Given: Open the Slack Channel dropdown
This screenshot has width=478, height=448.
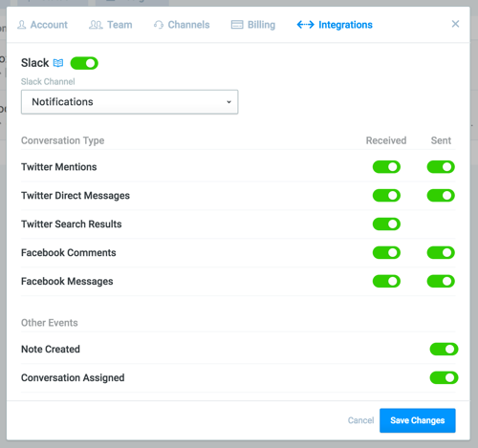Looking at the screenshot, I should 129,102.
